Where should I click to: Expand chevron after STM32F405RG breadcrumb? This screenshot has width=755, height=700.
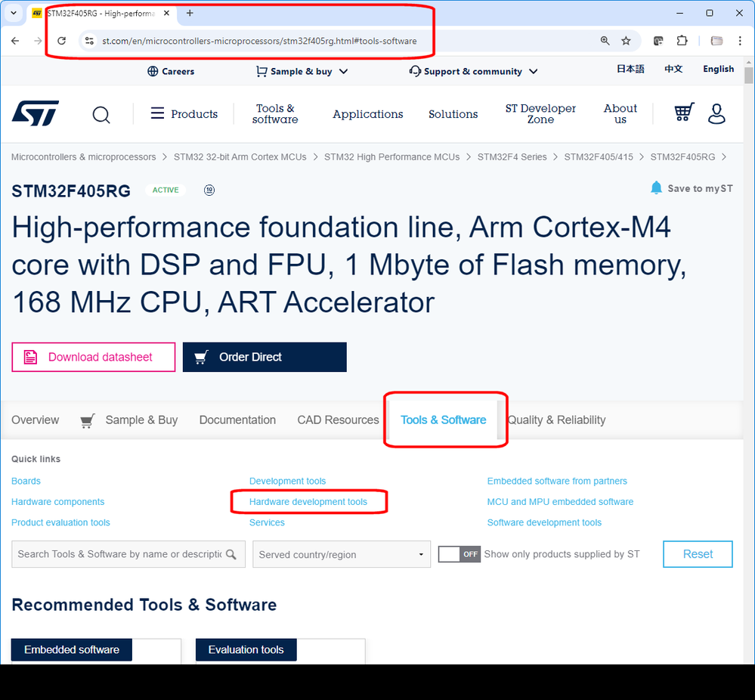click(x=724, y=157)
